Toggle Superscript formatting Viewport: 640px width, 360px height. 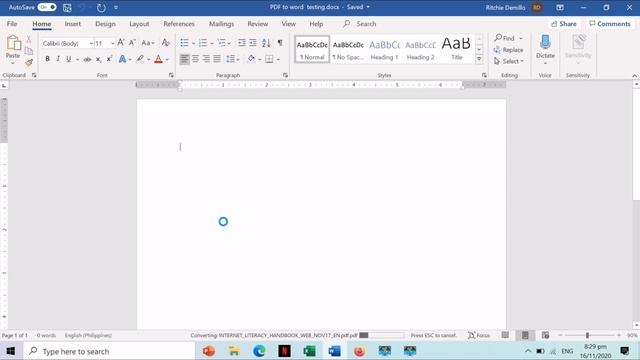(x=109, y=59)
